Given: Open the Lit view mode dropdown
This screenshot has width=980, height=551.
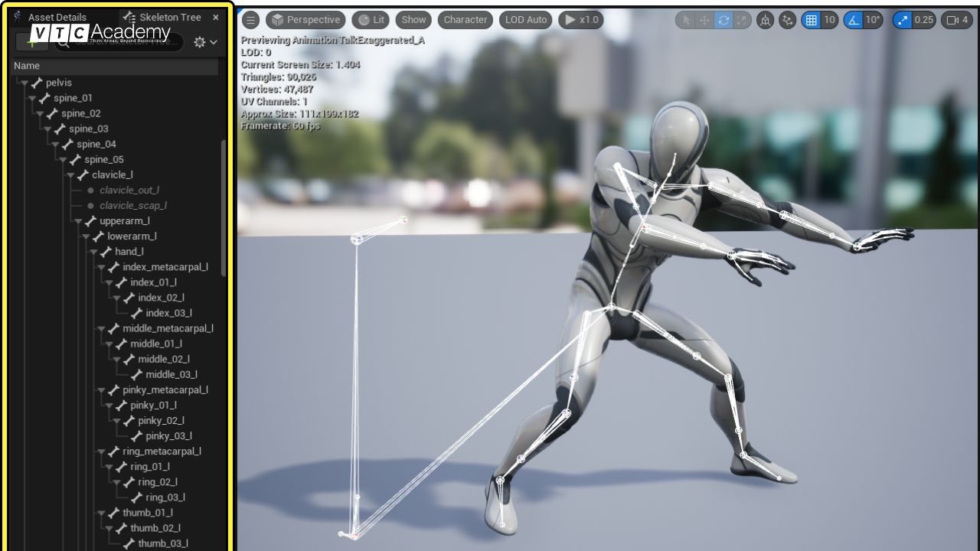Looking at the screenshot, I should click(x=371, y=20).
